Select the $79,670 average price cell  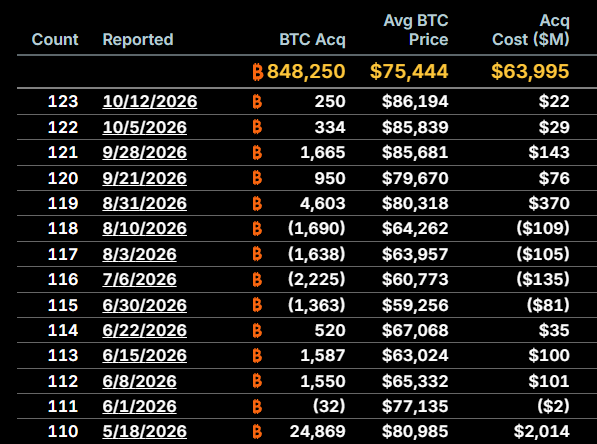(415, 178)
